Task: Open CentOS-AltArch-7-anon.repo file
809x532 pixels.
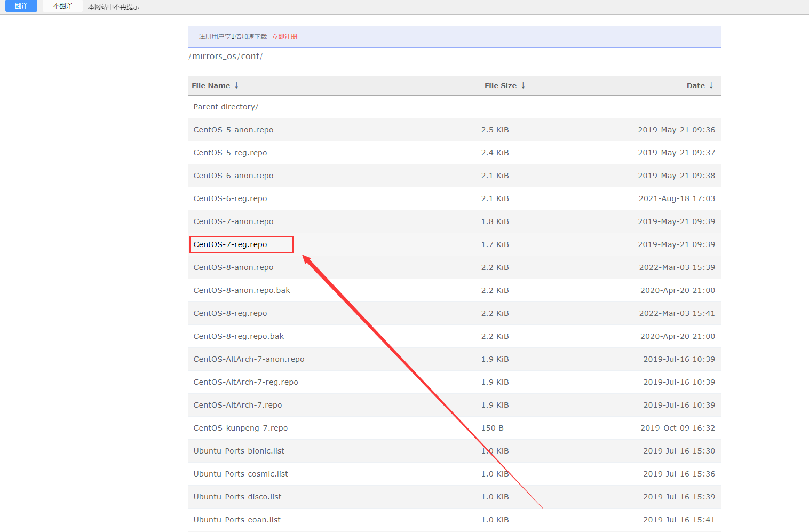Action: [249, 359]
